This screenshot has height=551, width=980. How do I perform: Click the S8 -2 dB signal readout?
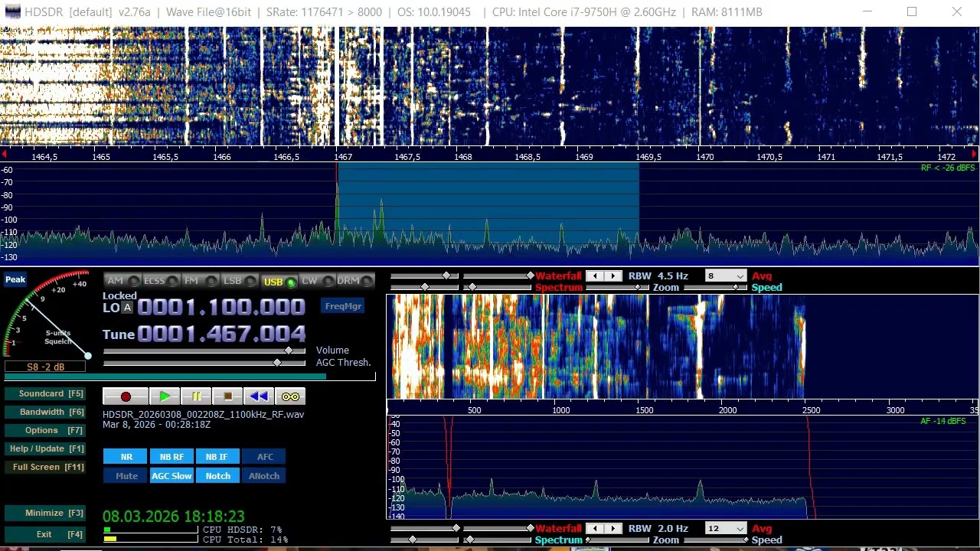(x=46, y=367)
